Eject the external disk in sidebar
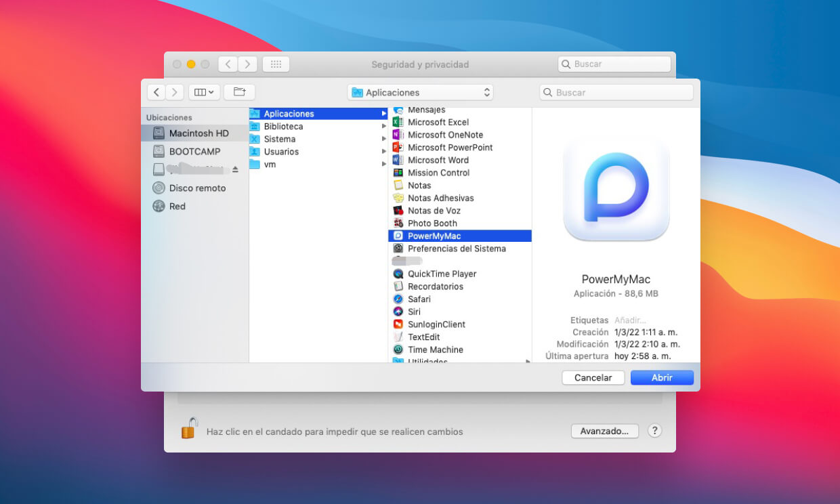The height and width of the screenshot is (504, 840). point(235,169)
